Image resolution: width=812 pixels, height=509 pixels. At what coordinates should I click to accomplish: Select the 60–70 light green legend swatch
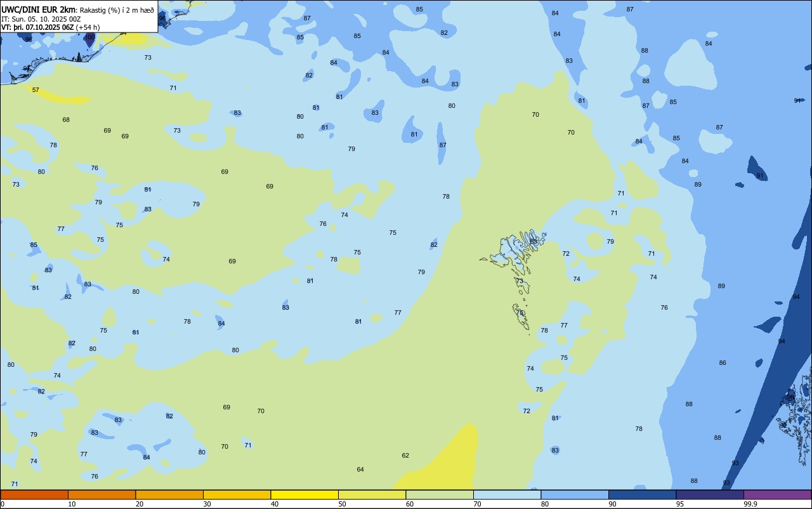point(440,494)
